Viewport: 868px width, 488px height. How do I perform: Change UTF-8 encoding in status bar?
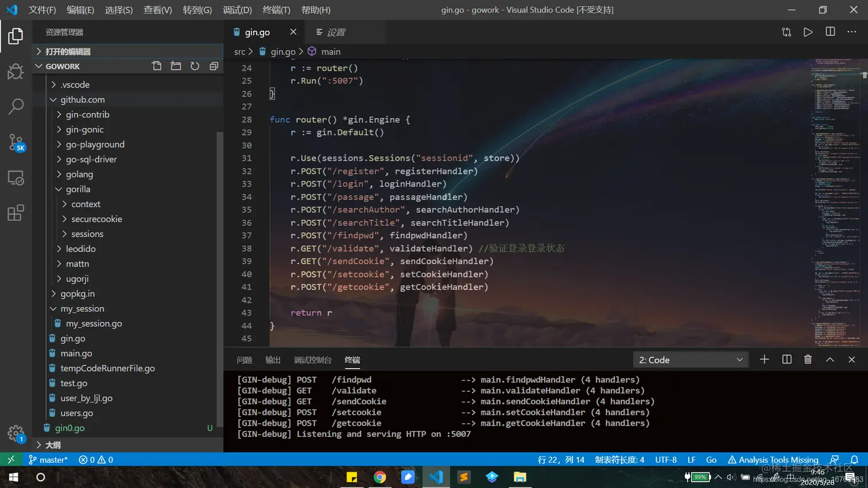(666, 460)
